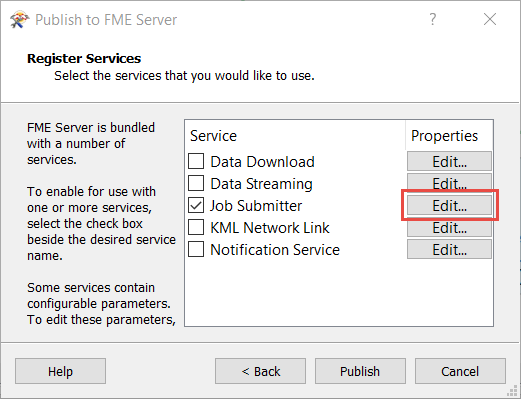This screenshot has height=399, width=521.
Task: Select the Data Streaming row label
Action: (261, 184)
